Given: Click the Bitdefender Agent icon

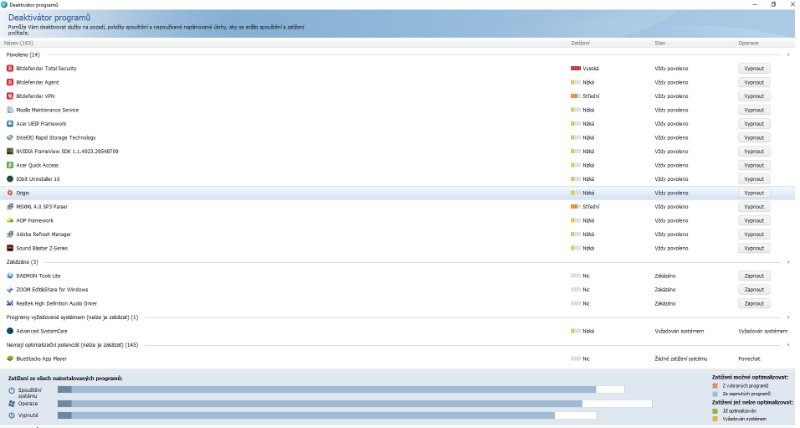Looking at the screenshot, I should tap(10, 82).
